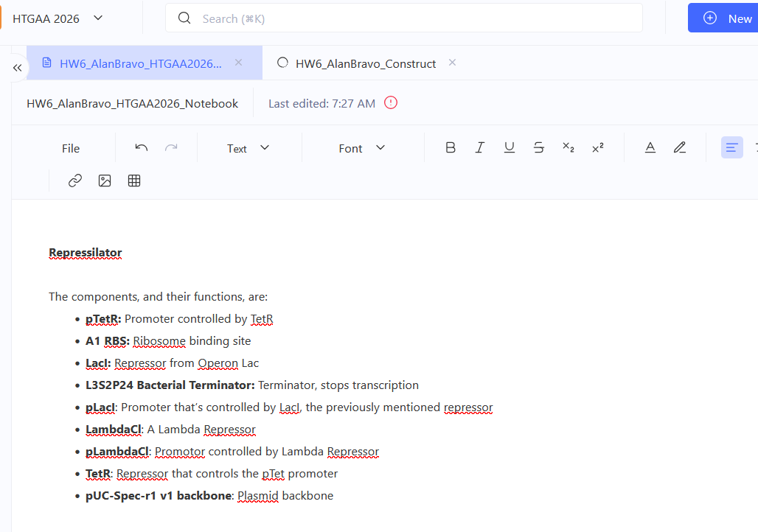
Task: Click the circular icon on the Construct tab
Action: click(x=283, y=63)
